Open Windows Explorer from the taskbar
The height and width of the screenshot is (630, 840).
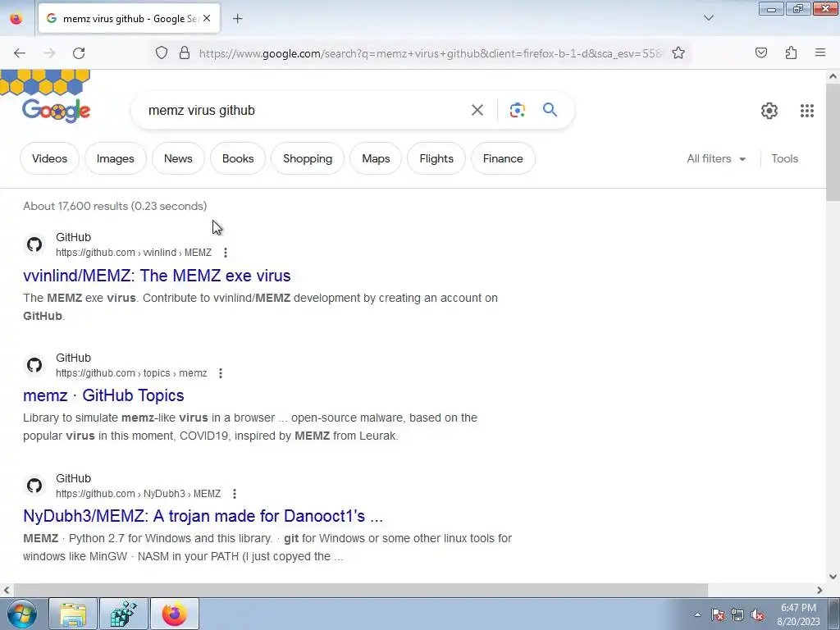[73, 614]
